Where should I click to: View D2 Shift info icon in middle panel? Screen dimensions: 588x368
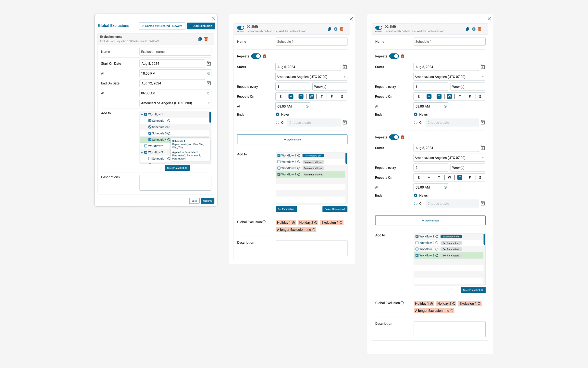coord(336,29)
